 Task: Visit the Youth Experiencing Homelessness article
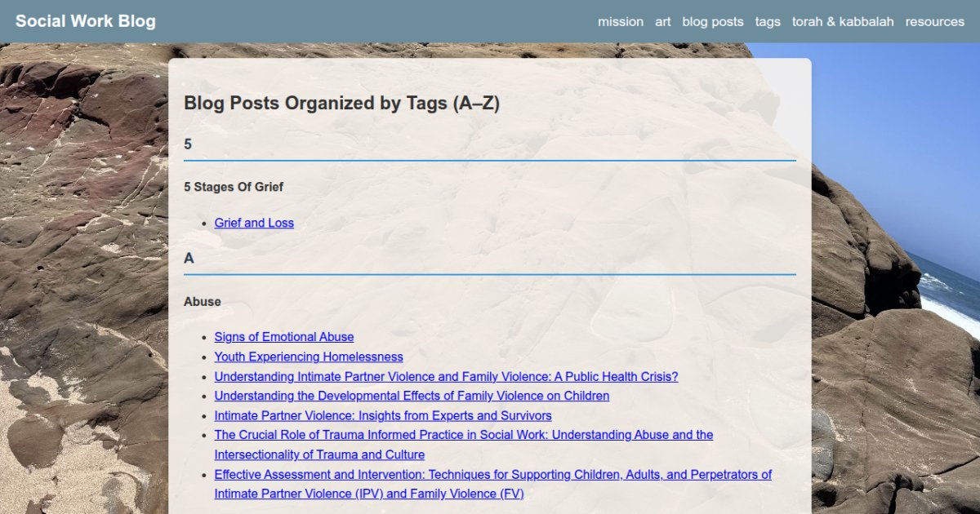point(308,357)
